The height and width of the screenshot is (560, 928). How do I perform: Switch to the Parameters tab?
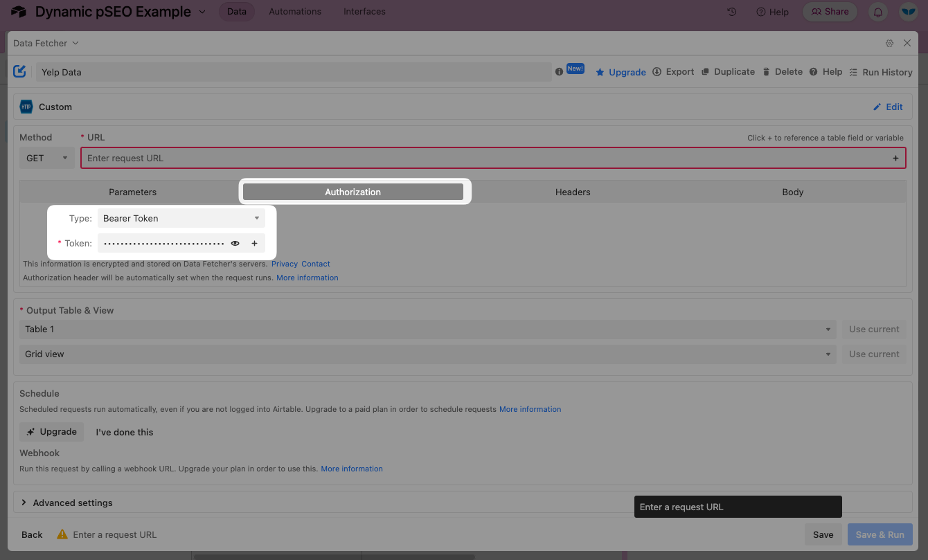[x=132, y=192]
